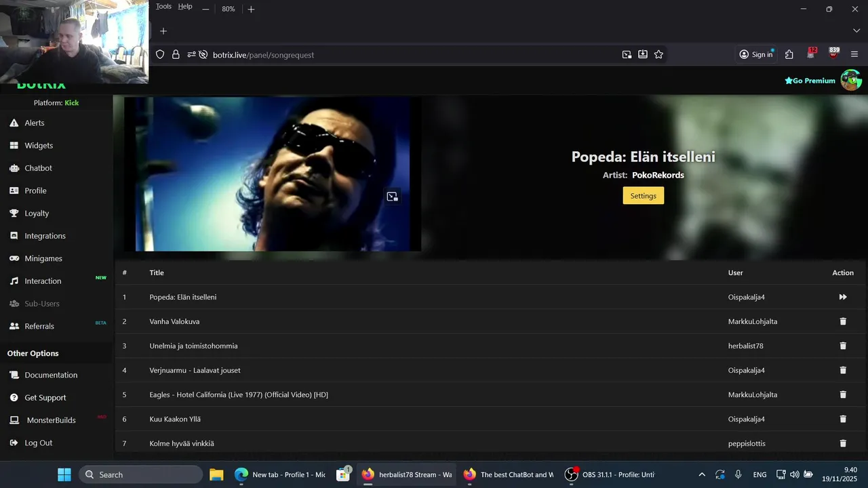Open the Tools menu
868x488 pixels.
coord(163,6)
